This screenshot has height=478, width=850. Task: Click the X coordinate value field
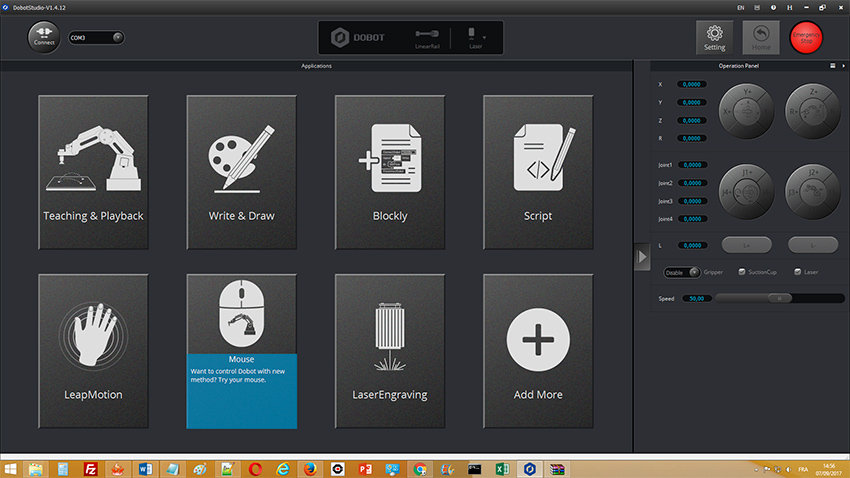pyautogui.click(x=692, y=84)
